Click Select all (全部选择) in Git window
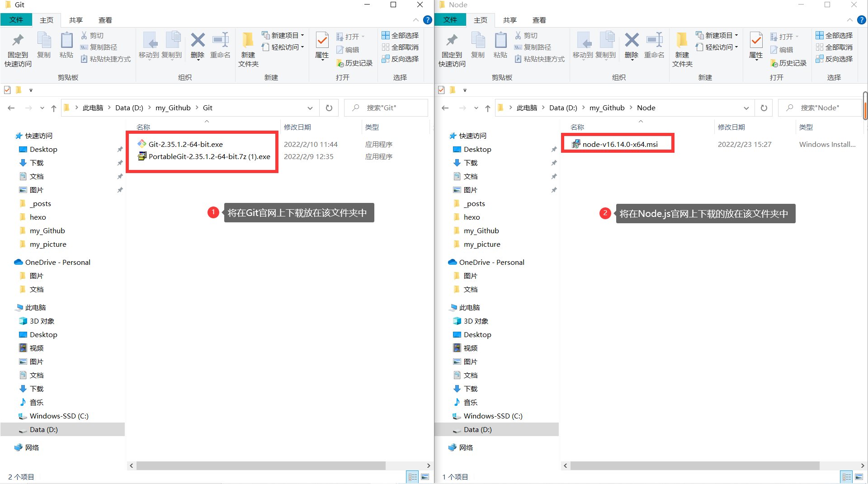868x484 pixels. pyautogui.click(x=400, y=35)
